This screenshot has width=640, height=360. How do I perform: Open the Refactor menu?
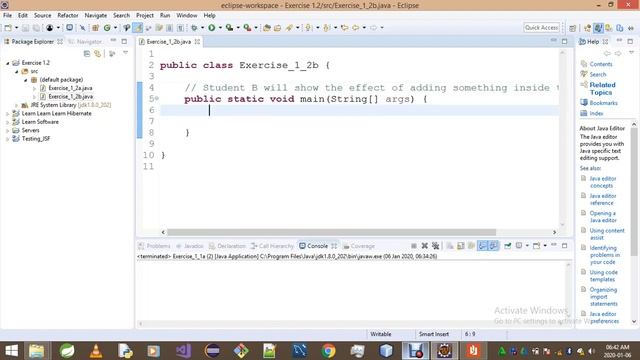pyautogui.click(x=68, y=16)
